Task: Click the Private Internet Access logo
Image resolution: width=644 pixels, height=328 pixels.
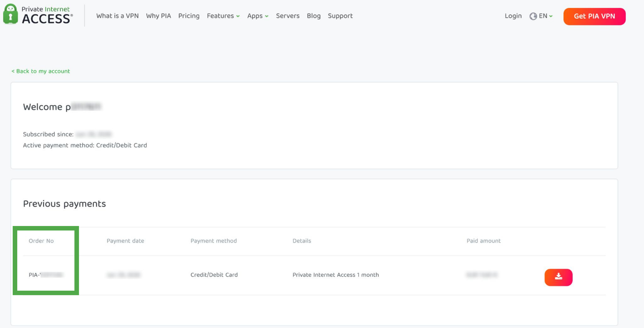Action: pos(38,14)
